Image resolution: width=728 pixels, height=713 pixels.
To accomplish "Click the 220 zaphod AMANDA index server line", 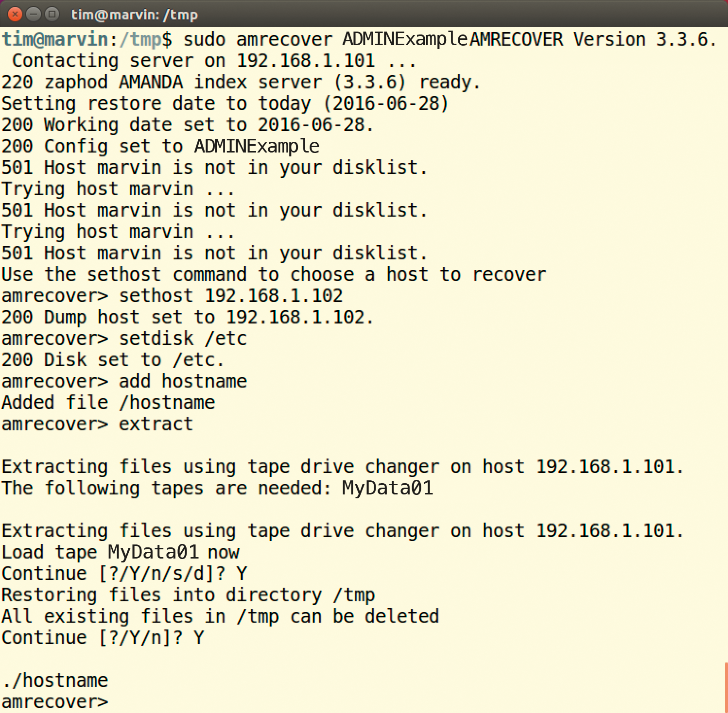I will coord(241,82).
